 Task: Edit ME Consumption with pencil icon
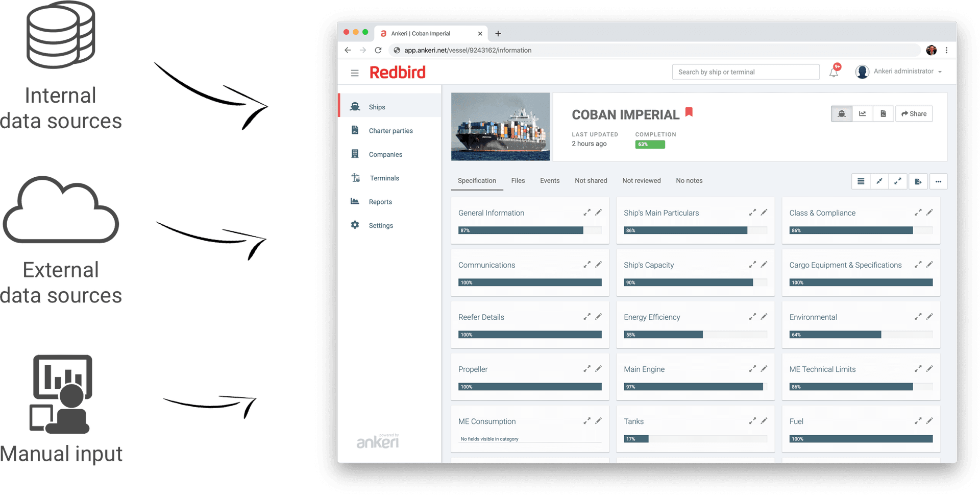(x=599, y=421)
